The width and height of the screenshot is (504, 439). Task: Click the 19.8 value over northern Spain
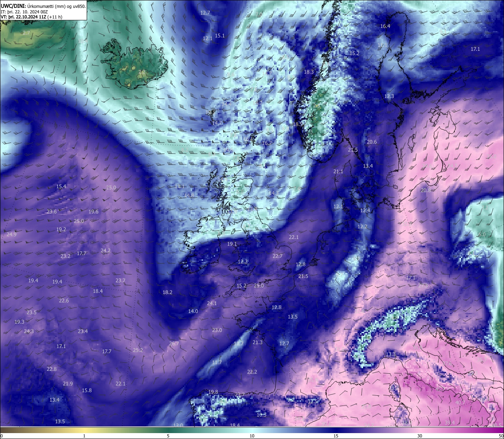[213, 392]
